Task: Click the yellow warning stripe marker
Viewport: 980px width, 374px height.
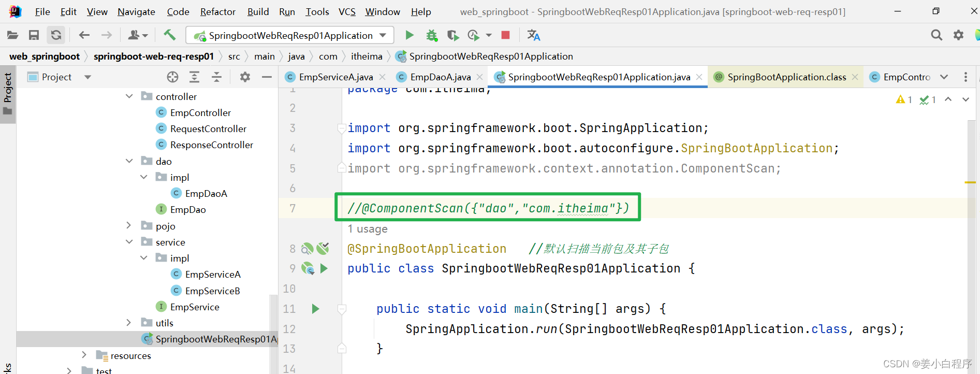Action: point(970,182)
